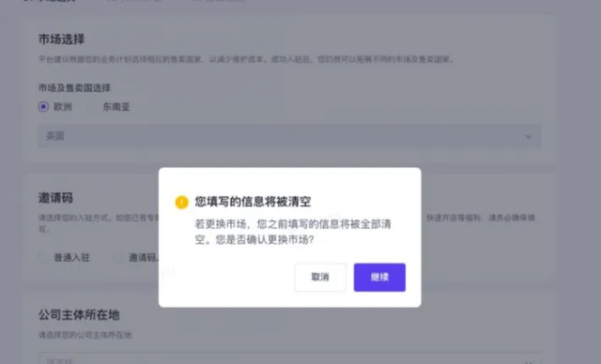Image resolution: width=601 pixels, height=364 pixels.
Task: Click the 公司主体所在地 heading
Action: 79,315
